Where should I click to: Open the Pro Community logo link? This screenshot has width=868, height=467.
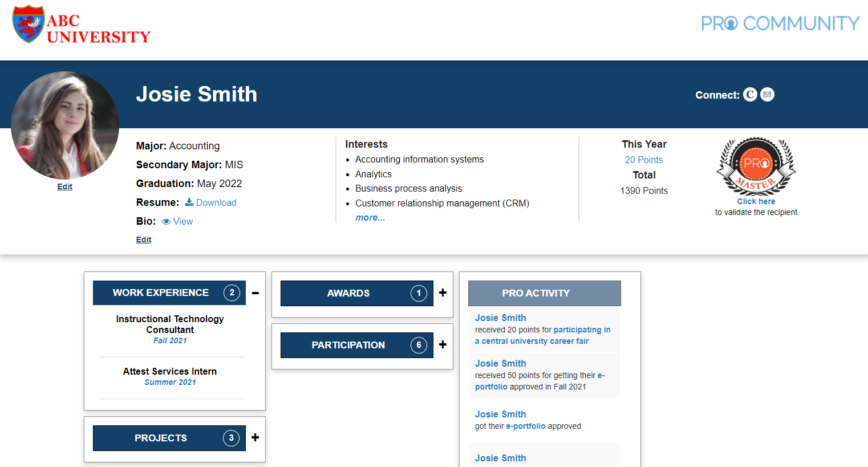coord(780,23)
